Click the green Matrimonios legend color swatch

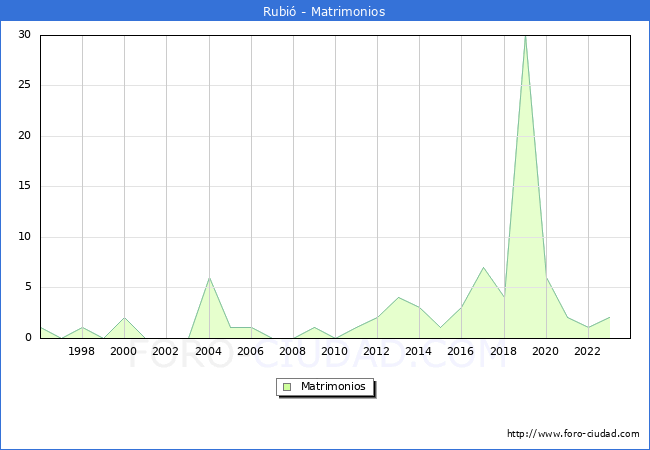pos(287,386)
